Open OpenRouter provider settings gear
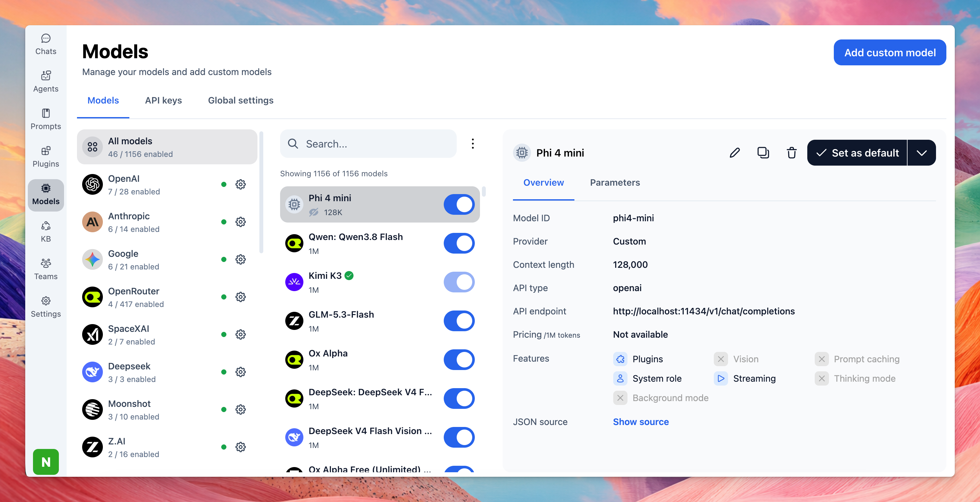The image size is (980, 502). tap(240, 297)
